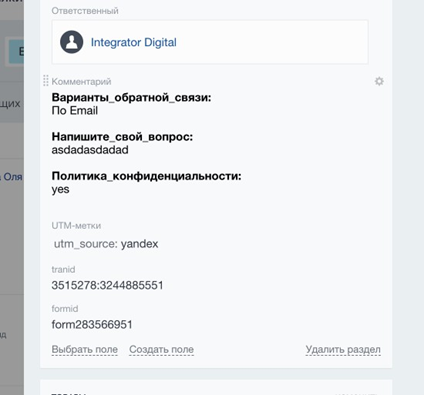Click the value yes
424x395 pixels.
click(x=60, y=190)
